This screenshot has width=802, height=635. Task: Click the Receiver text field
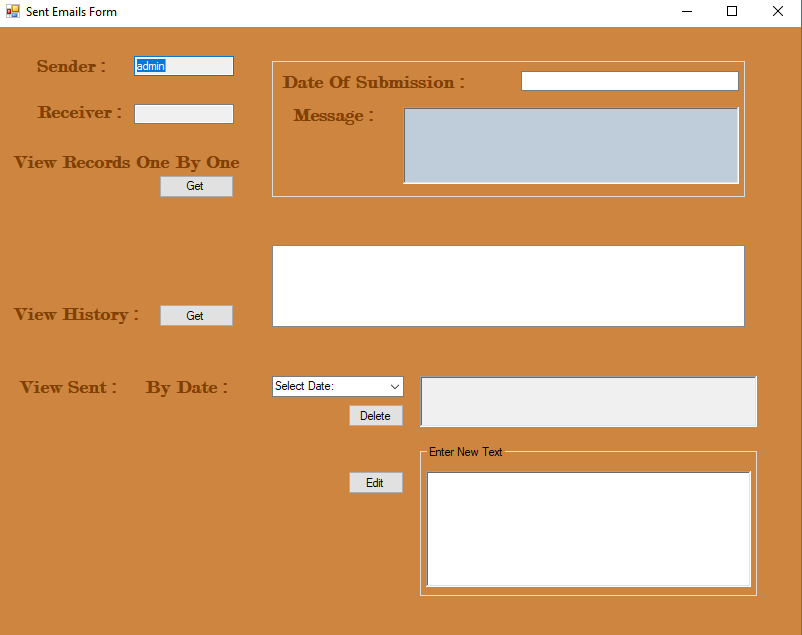(184, 114)
